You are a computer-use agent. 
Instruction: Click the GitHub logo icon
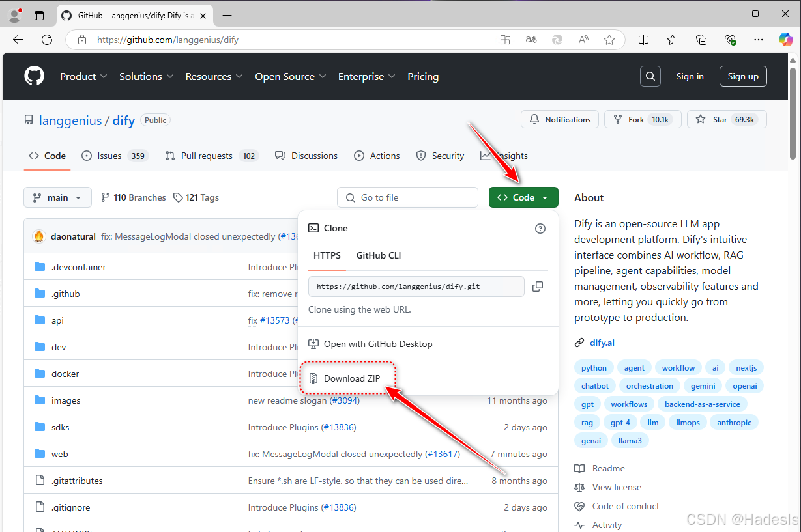pos(34,76)
